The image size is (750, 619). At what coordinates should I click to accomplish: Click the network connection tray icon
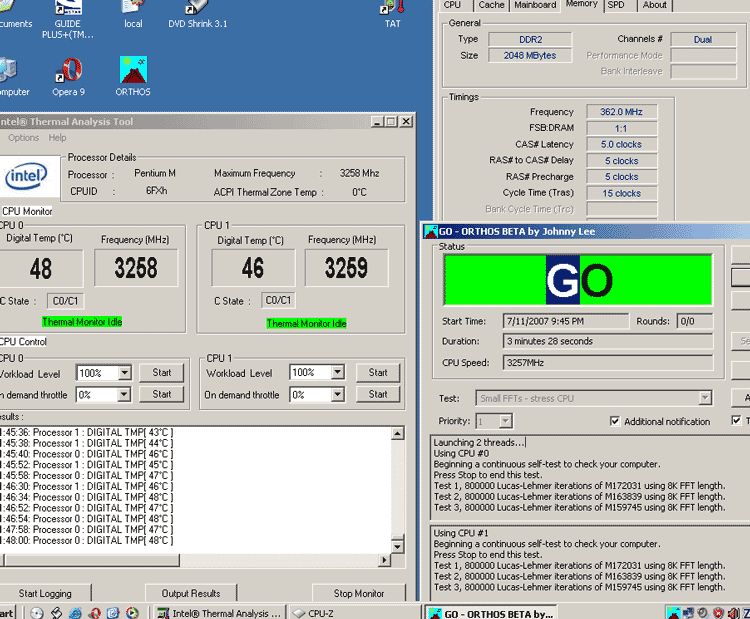(688, 613)
